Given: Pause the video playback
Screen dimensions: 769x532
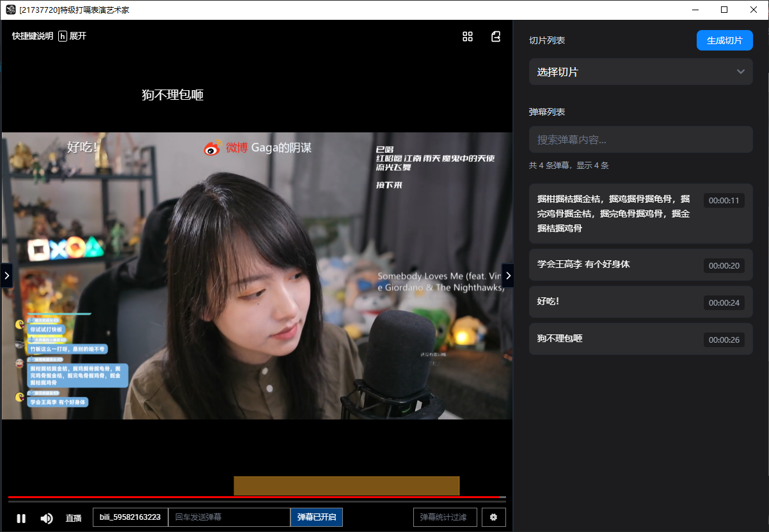Looking at the screenshot, I should pyautogui.click(x=21, y=518).
